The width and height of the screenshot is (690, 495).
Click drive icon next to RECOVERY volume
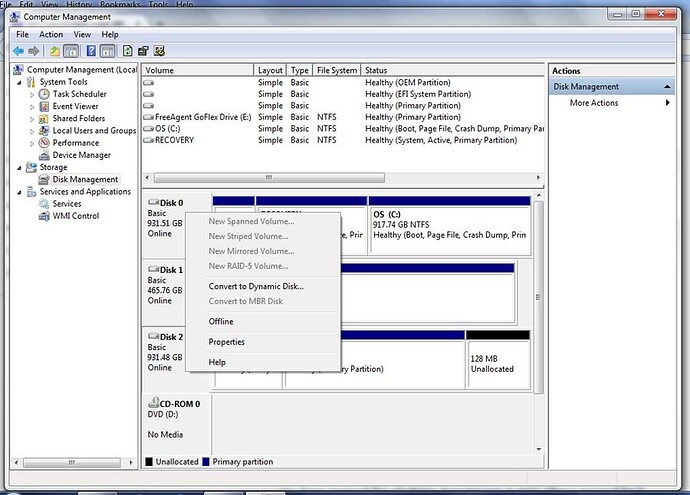[149, 140]
